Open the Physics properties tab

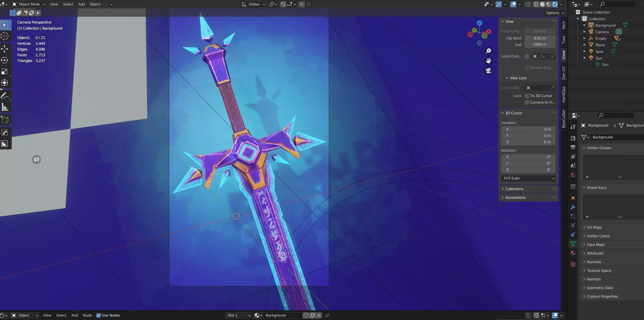(x=573, y=225)
